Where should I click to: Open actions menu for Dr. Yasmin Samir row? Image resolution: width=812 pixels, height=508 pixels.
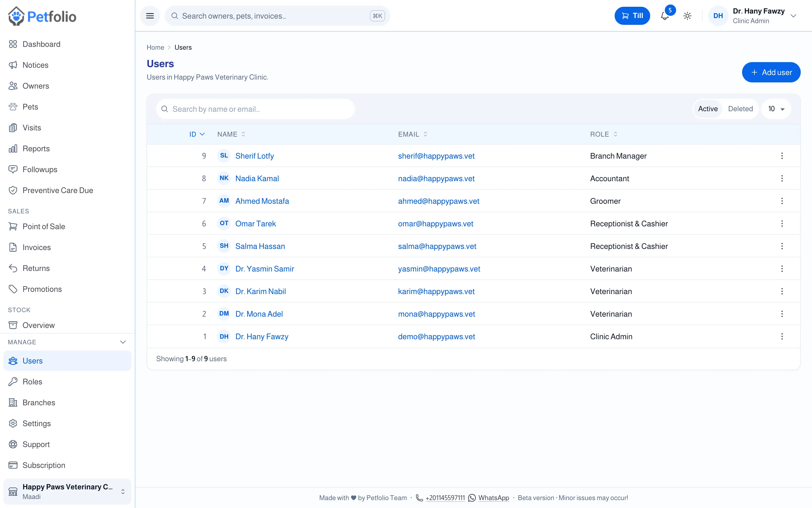(x=782, y=268)
